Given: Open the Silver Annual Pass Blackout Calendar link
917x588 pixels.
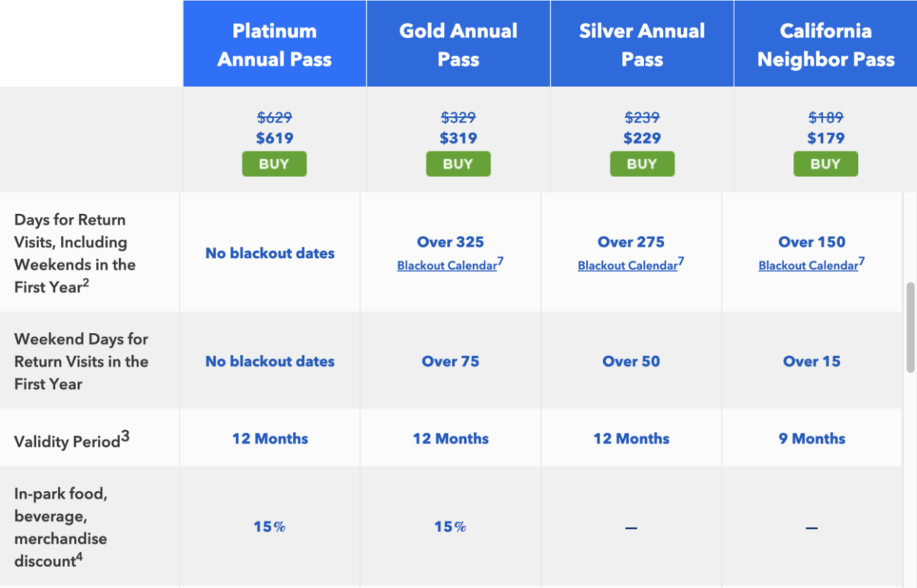Looking at the screenshot, I should [627, 266].
